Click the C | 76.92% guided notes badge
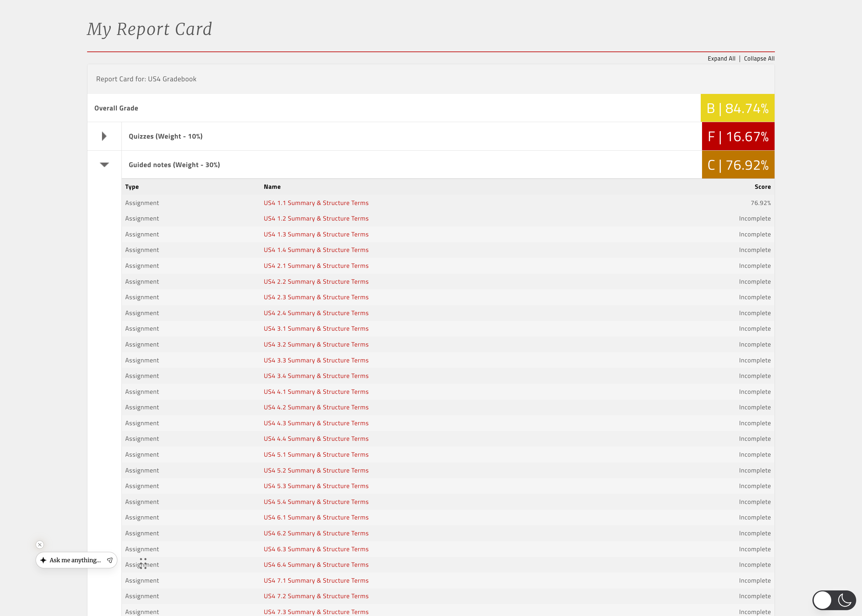The height and width of the screenshot is (616, 862). (x=738, y=165)
